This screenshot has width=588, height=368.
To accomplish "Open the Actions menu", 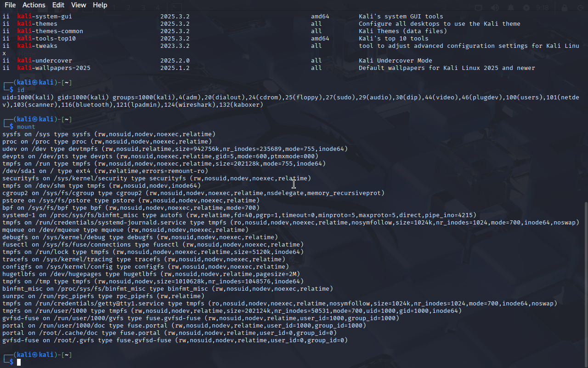I will coord(34,5).
